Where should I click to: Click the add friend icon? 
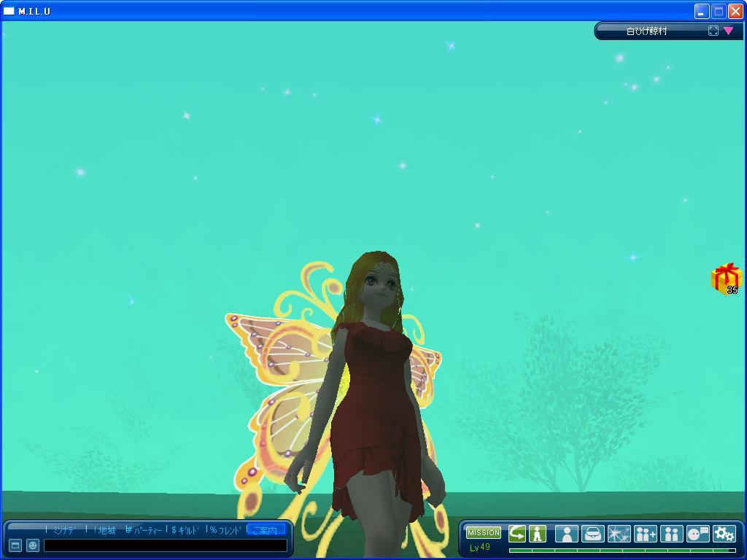(x=646, y=534)
